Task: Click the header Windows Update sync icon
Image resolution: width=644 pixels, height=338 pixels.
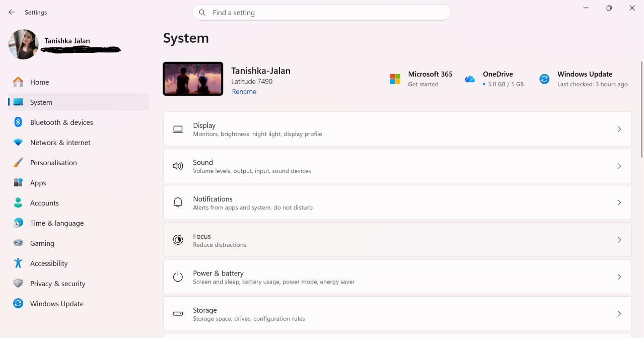Action: click(544, 79)
